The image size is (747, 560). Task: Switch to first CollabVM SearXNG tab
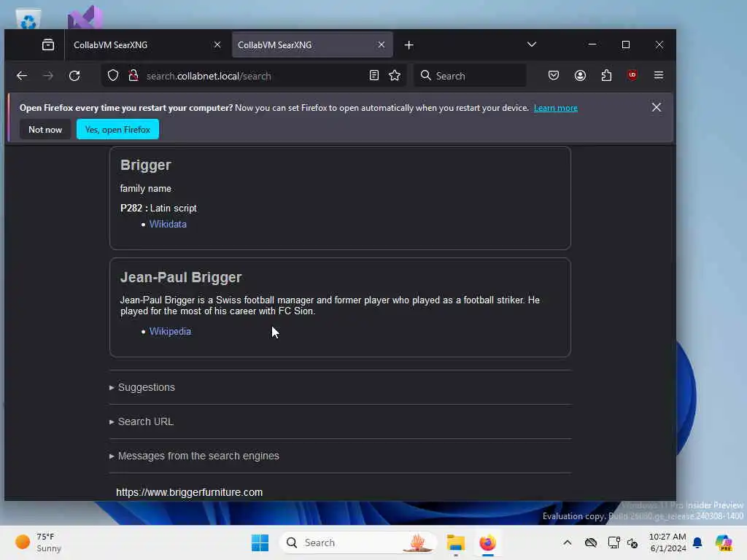click(x=147, y=44)
